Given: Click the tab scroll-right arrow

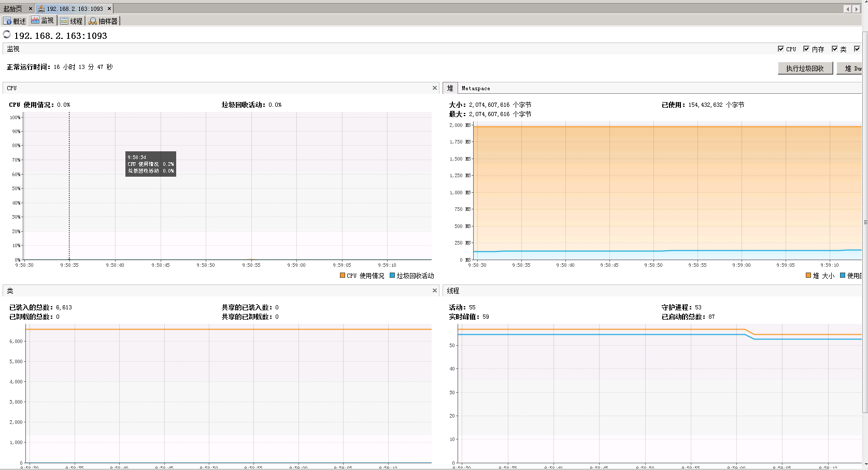Looking at the screenshot, I should [856, 9].
